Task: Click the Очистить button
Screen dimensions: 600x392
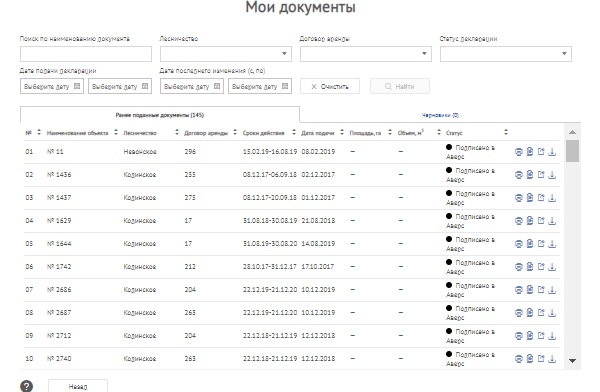Action: 330,86
